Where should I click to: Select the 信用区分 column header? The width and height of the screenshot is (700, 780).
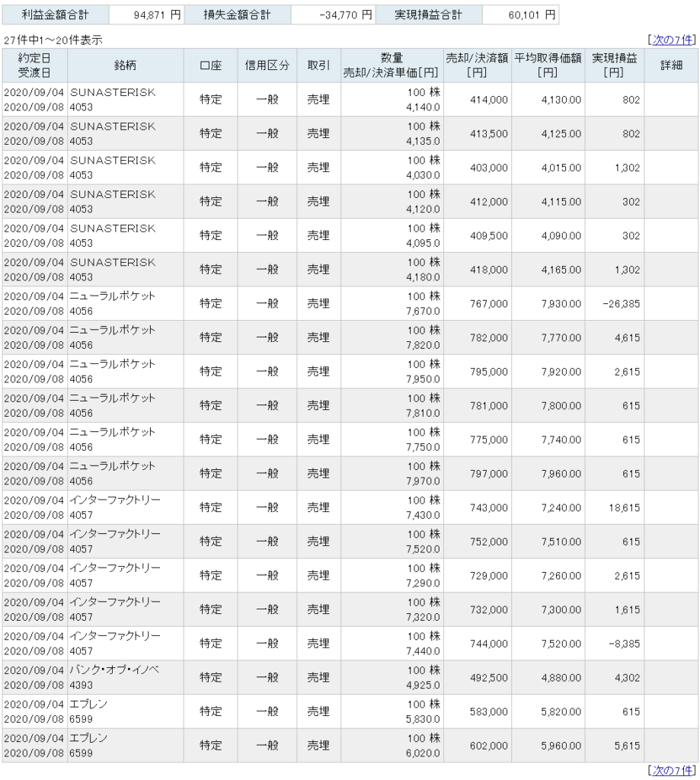click(x=267, y=66)
